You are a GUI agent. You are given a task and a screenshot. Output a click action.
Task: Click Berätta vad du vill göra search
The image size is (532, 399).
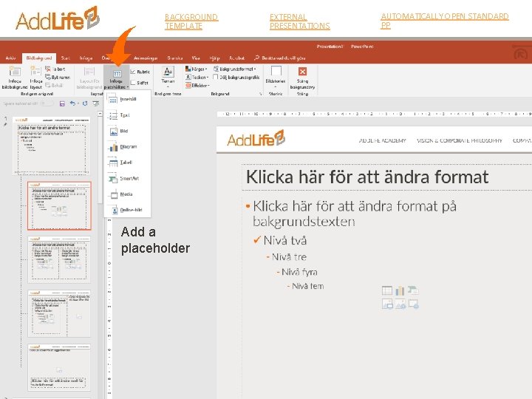coord(279,58)
